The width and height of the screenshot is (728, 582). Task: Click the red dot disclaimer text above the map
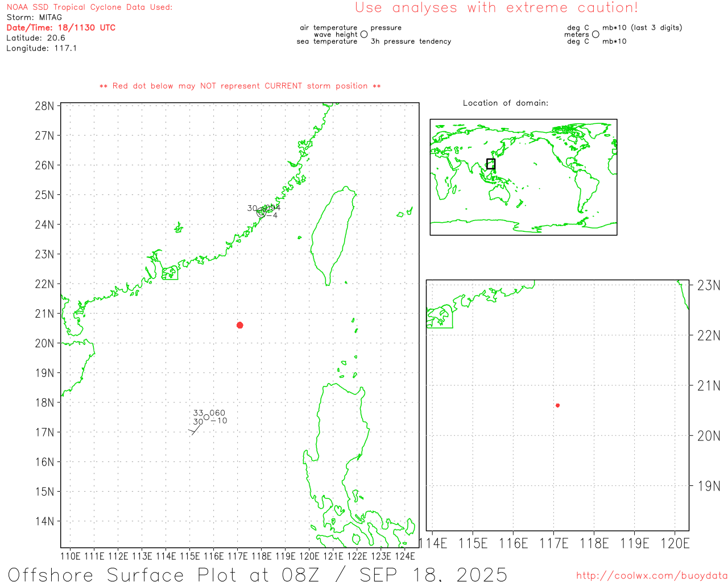click(x=240, y=86)
